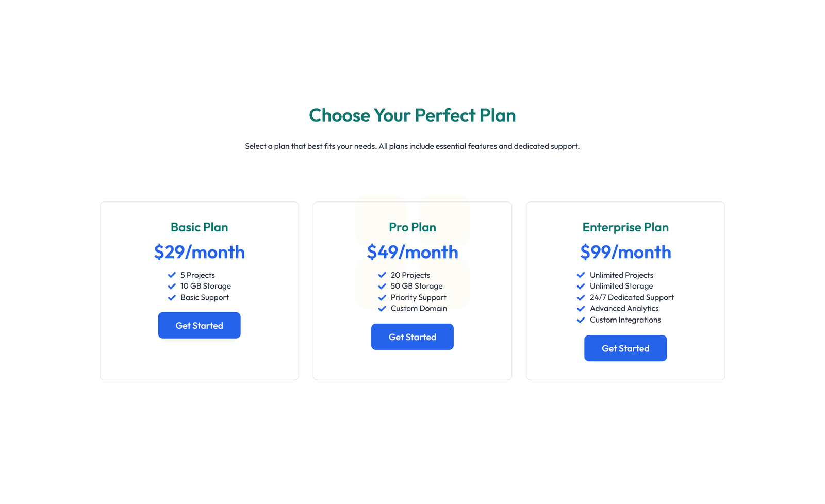Viewport: 825px width, 504px height.
Task: Click the $49/month price text
Action: [412, 252]
